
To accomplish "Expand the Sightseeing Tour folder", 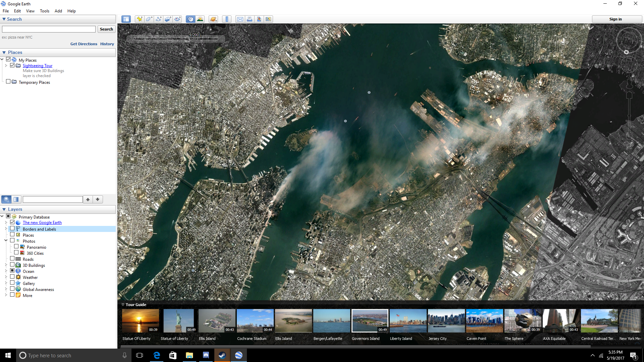I will [x=6, y=66].
